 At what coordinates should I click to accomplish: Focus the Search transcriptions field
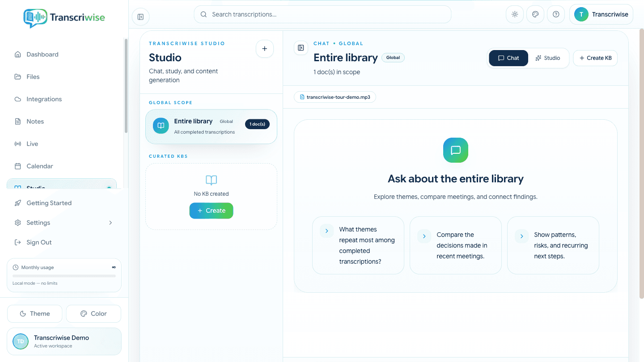(x=322, y=14)
